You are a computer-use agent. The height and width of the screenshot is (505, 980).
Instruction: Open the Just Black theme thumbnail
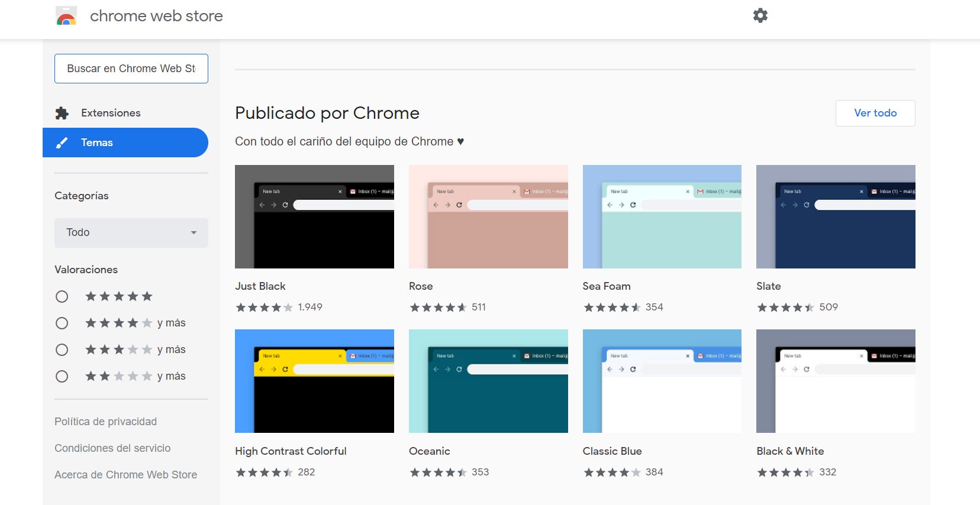click(x=314, y=216)
